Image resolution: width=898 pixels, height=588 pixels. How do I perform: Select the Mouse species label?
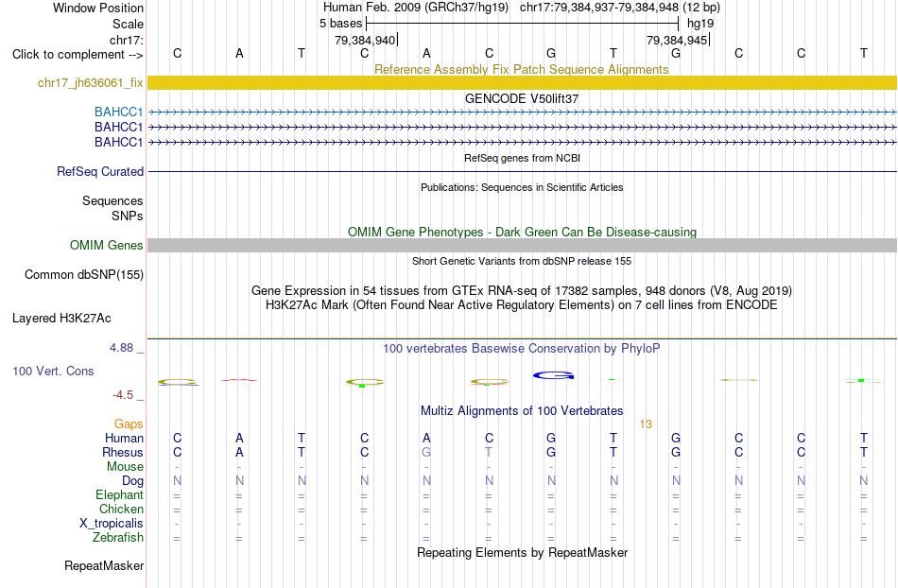point(125,467)
